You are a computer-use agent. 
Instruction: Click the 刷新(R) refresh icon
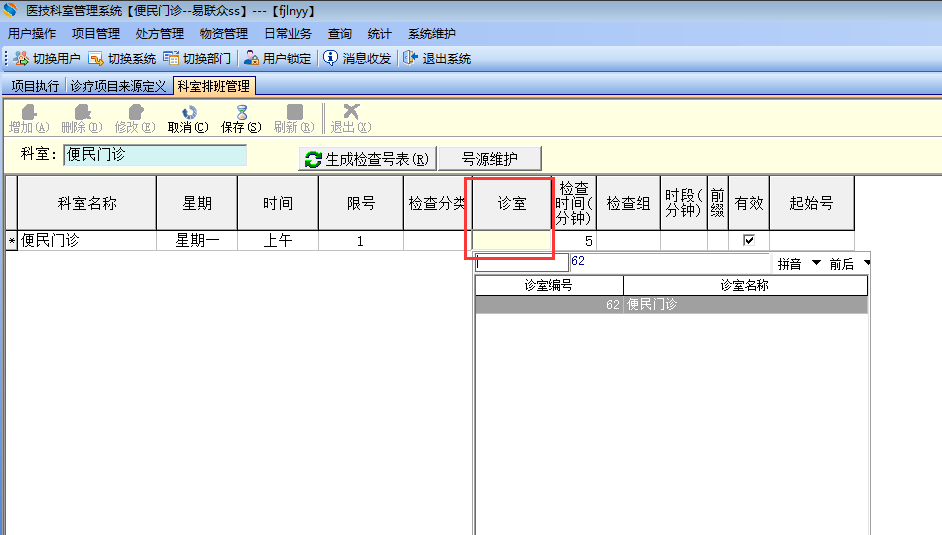pos(294,112)
